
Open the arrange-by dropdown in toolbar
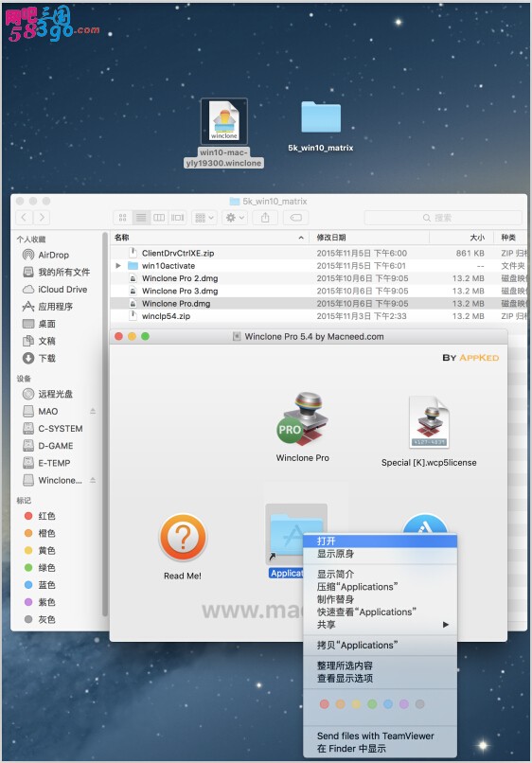[204, 218]
